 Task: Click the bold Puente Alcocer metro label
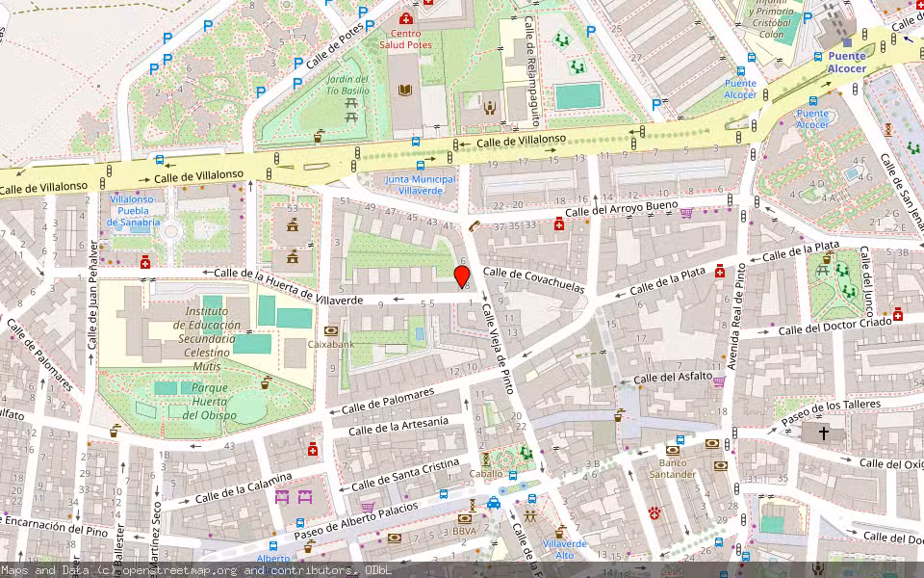click(x=847, y=62)
